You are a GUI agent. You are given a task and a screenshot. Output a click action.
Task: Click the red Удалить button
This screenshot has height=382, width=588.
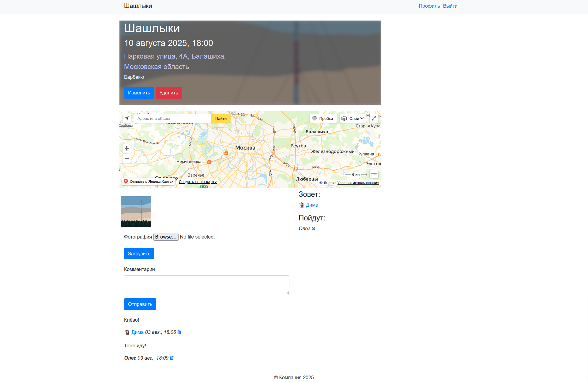[x=169, y=93]
